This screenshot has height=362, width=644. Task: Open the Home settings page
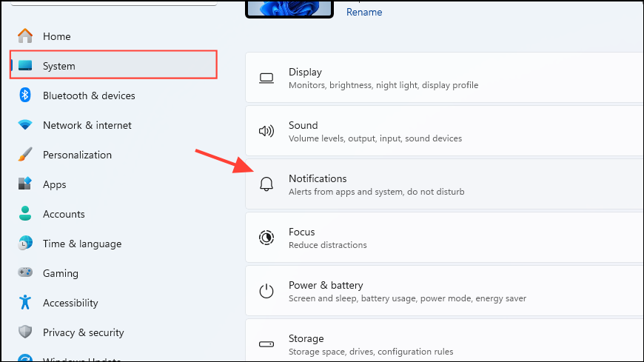point(113,36)
